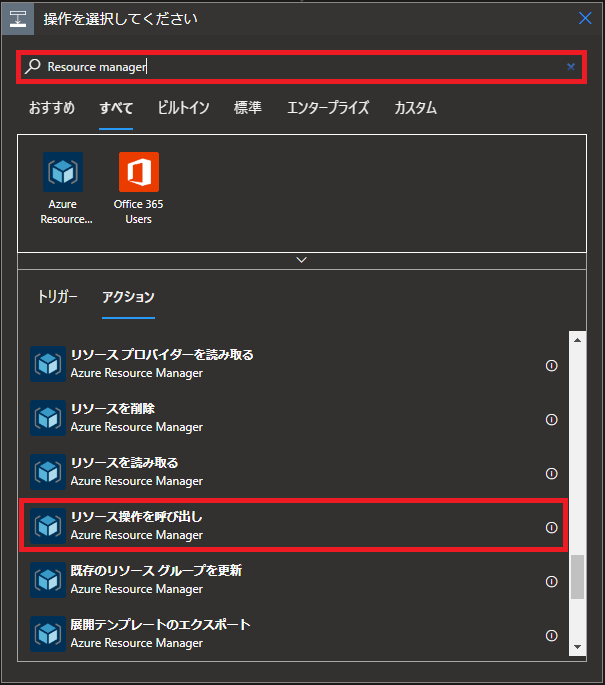Click the Resource manager search field
Image resolution: width=605 pixels, height=685 pixels.
pos(301,67)
